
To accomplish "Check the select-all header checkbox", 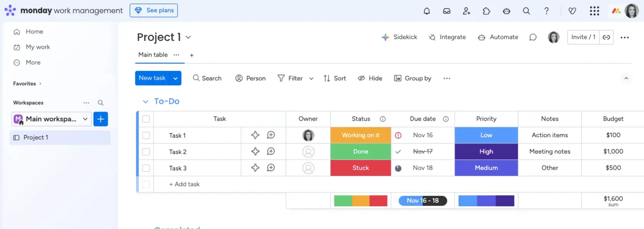I will point(146,119).
